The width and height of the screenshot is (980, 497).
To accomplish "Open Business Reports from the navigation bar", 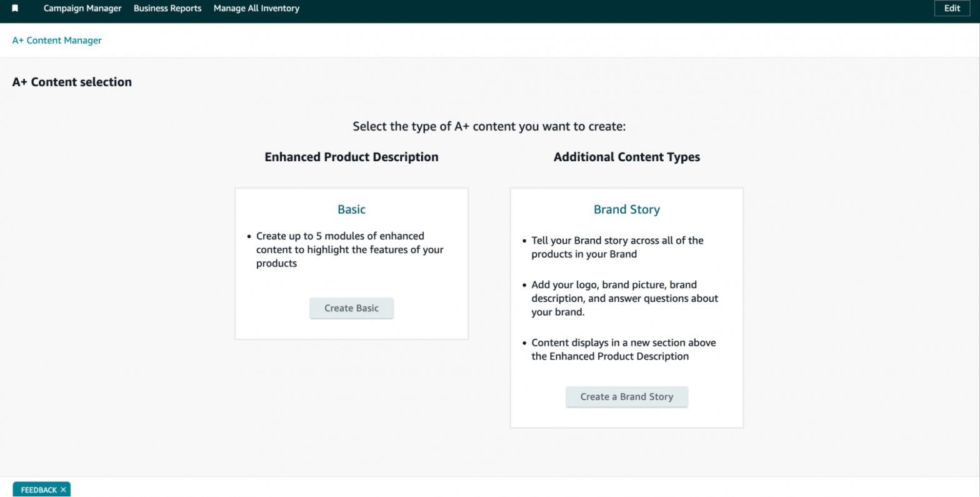I will point(167,8).
